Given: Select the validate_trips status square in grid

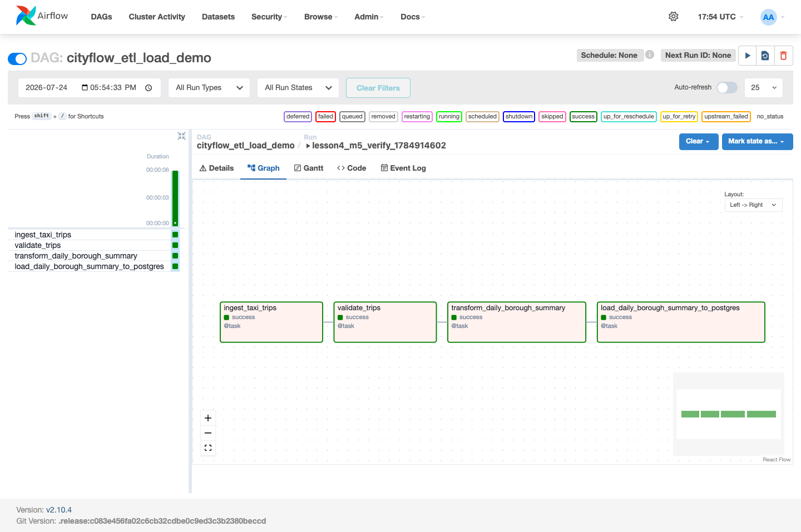Looking at the screenshot, I should click(175, 245).
